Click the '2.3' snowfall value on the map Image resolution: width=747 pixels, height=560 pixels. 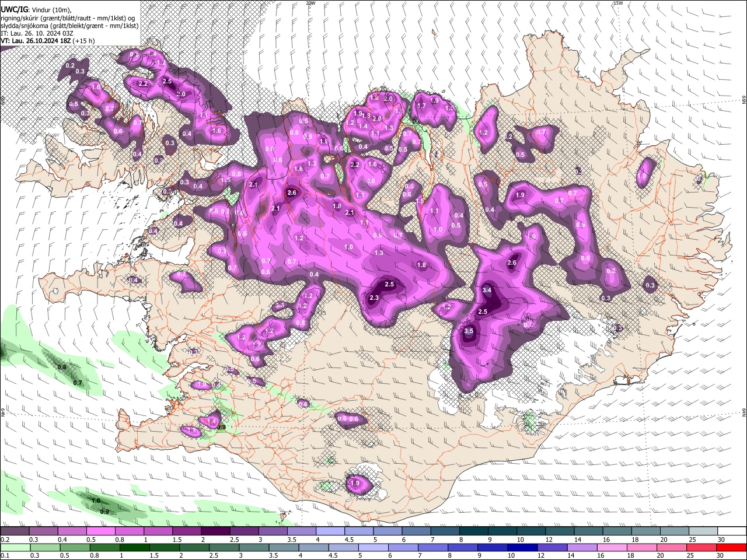pos(374,297)
